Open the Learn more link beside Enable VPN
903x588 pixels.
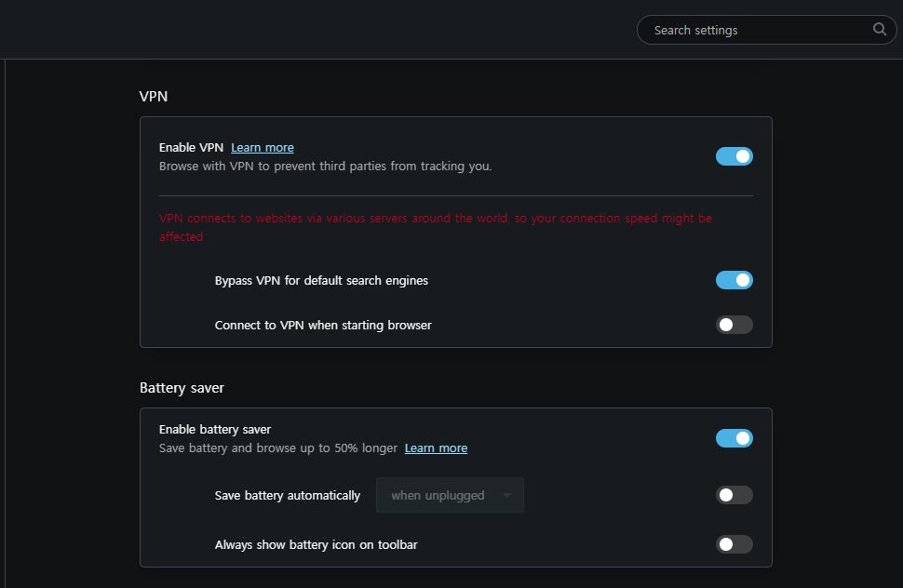[x=262, y=147]
